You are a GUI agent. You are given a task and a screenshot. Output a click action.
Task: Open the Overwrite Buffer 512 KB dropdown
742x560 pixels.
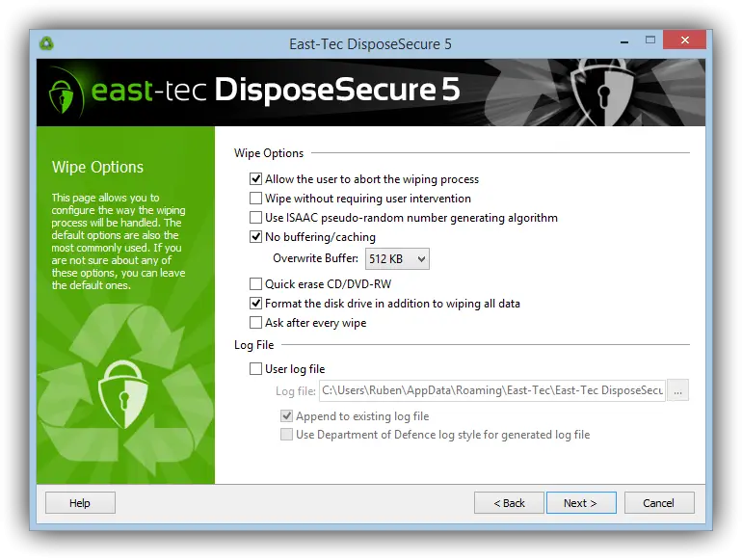coord(397,259)
